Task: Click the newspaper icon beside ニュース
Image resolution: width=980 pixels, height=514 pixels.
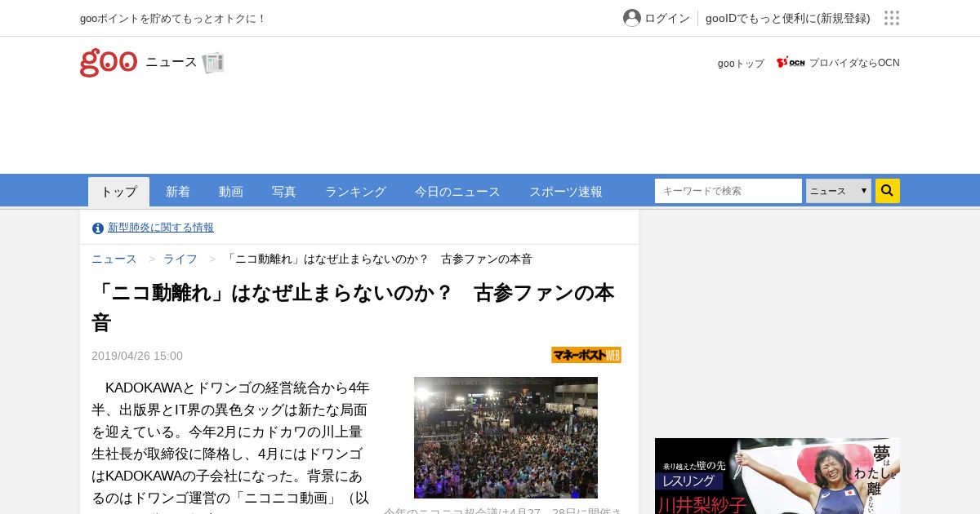Action: pos(213,63)
